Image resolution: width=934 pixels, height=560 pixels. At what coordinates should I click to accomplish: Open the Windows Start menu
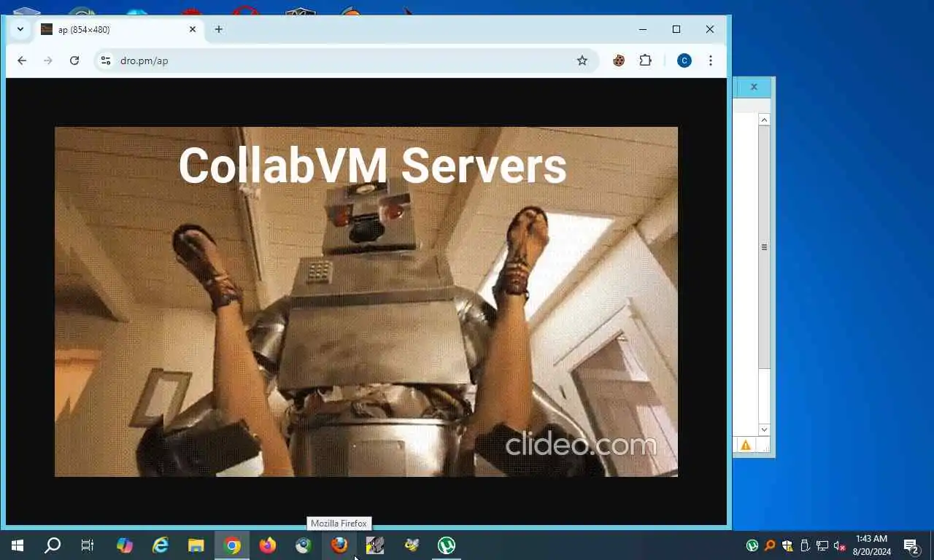18,545
